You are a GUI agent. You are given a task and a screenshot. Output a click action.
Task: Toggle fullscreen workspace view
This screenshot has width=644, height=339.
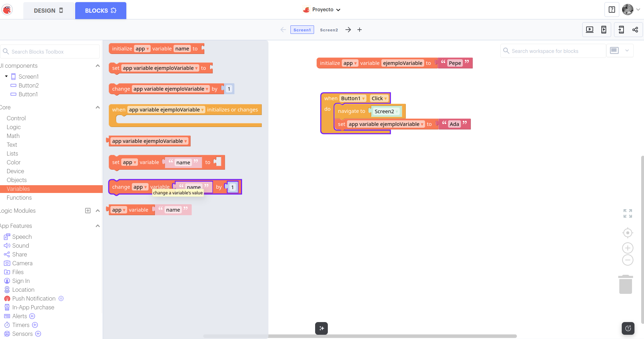click(627, 213)
